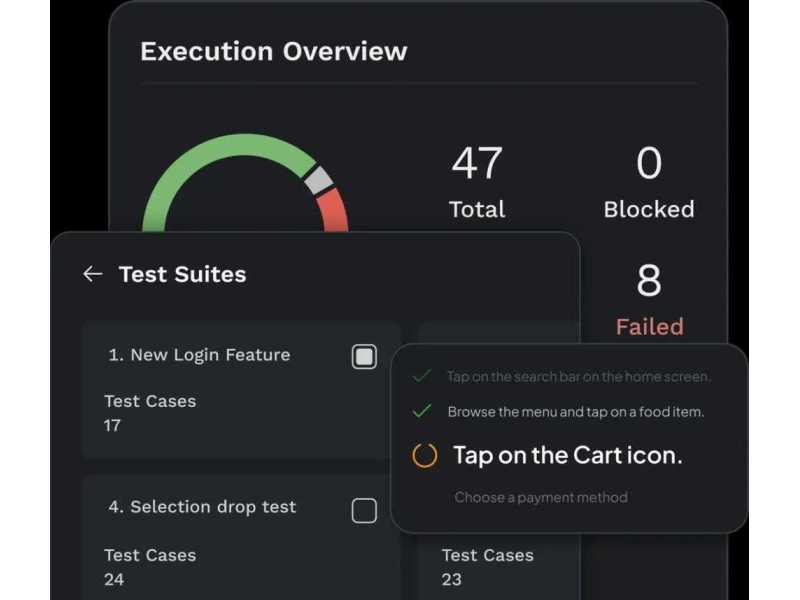Screen dimensions: 800x600
Task: Click the red 'Failed' label
Action: click(649, 327)
